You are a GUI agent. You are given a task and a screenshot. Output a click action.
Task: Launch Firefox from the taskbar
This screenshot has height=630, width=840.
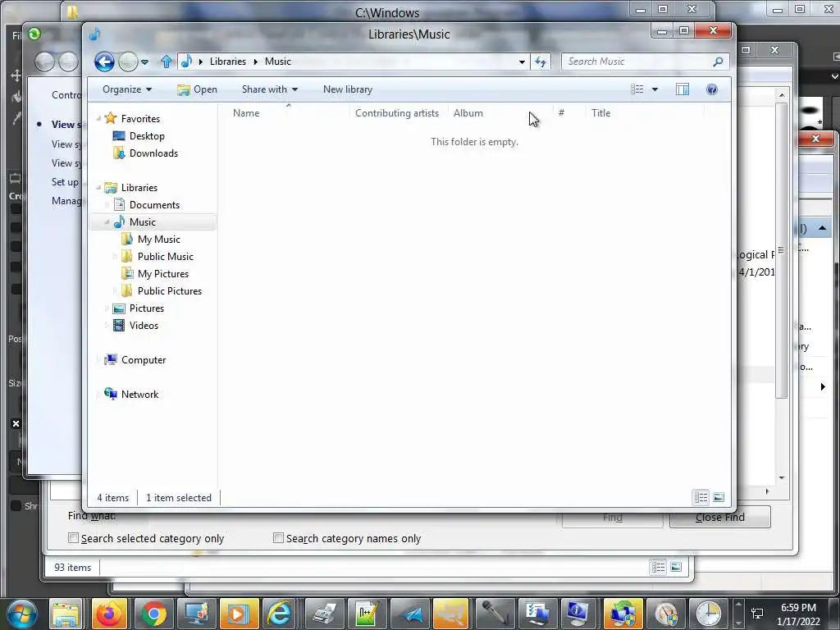(x=110, y=614)
